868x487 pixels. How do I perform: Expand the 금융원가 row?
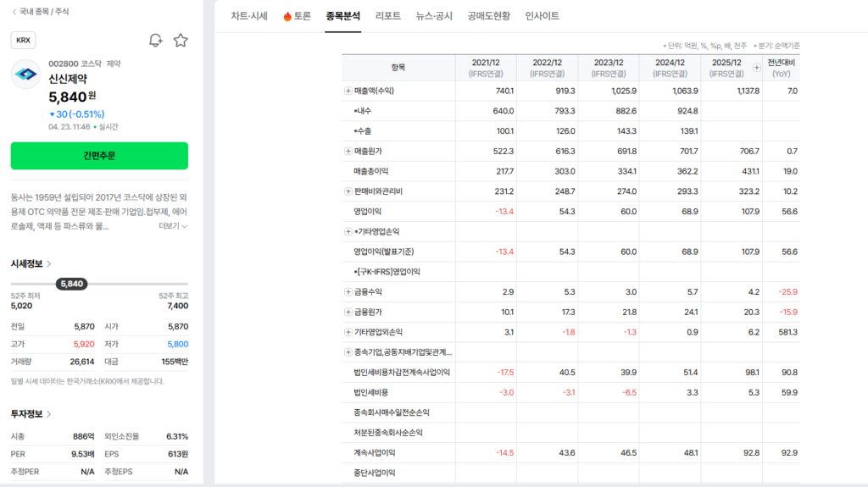[x=348, y=313]
